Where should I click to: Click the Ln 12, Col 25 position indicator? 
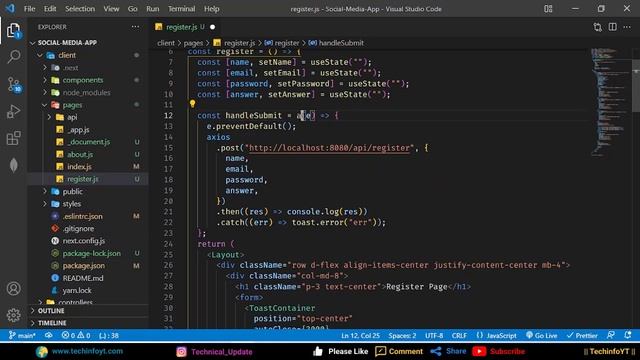pyautogui.click(x=360, y=336)
